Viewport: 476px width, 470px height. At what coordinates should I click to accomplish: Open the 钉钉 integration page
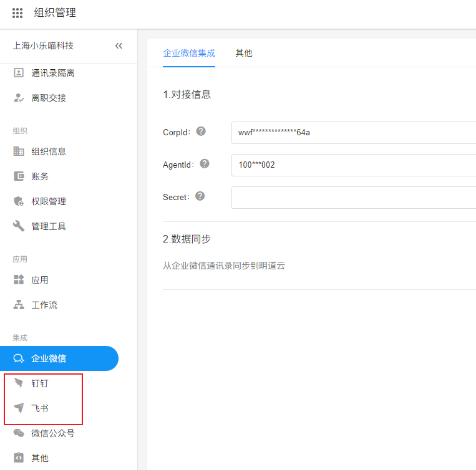pos(39,383)
